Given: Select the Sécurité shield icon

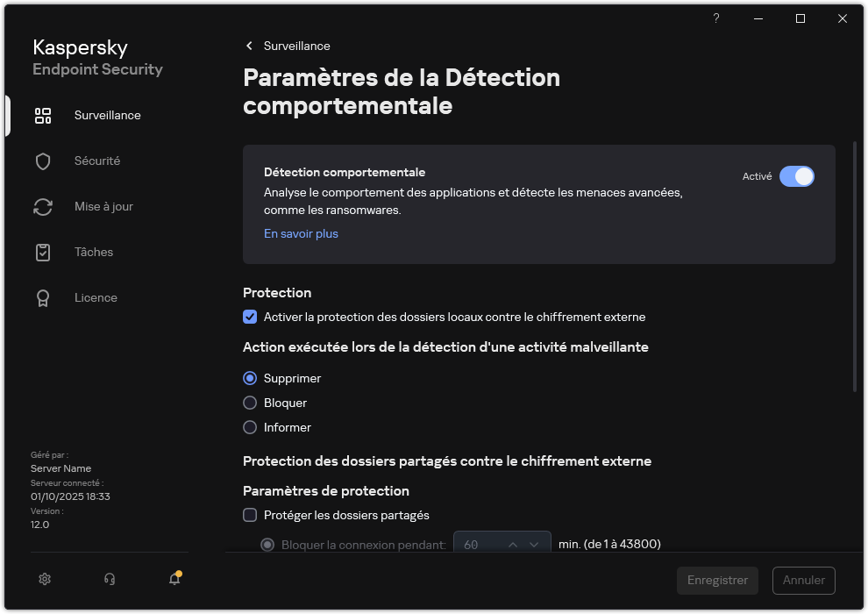Looking at the screenshot, I should 43,161.
